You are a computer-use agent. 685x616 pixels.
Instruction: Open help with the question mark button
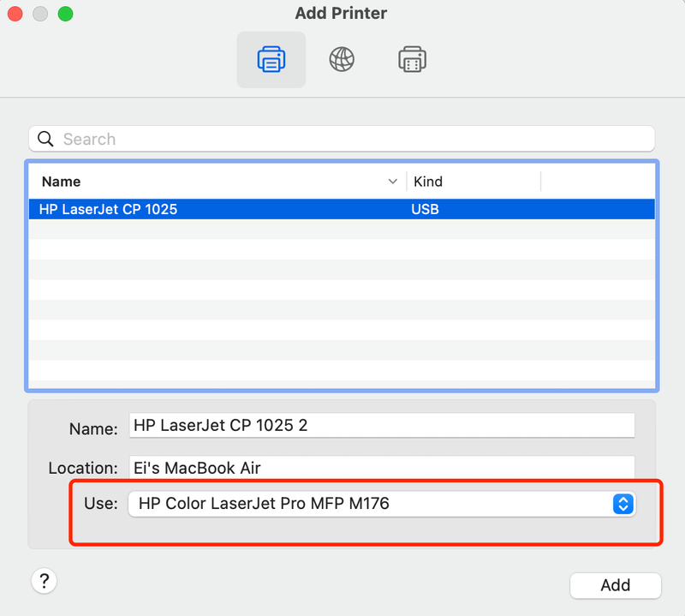coord(45,581)
